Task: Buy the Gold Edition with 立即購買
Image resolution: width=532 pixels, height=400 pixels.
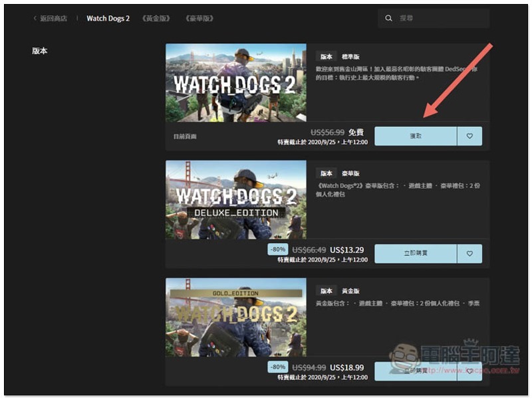Action: (x=416, y=371)
